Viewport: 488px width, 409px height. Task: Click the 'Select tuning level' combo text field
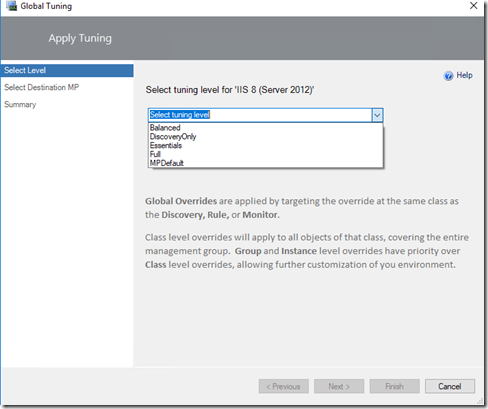[x=260, y=115]
